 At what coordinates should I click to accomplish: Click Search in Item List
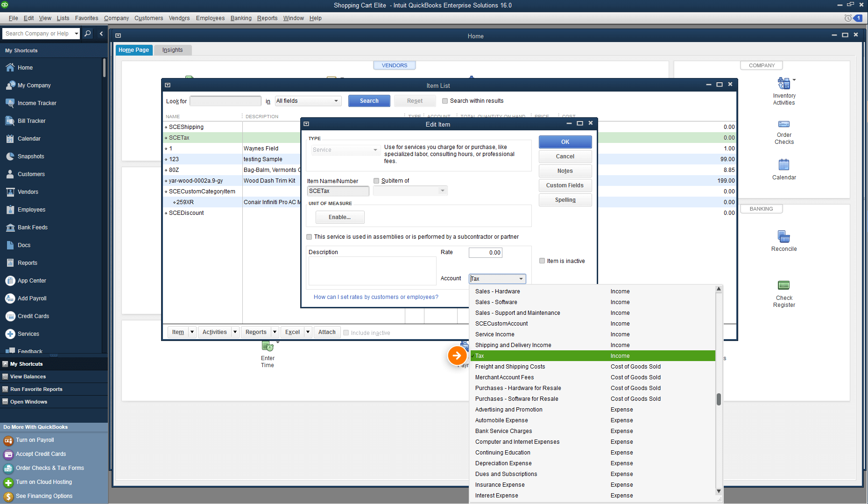pos(369,101)
